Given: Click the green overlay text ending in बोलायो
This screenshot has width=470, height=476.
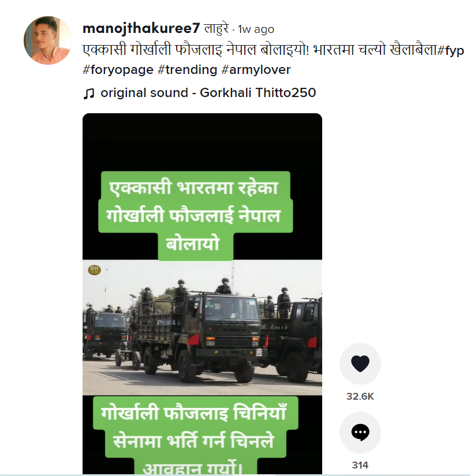Looking at the screenshot, I should point(195,215).
